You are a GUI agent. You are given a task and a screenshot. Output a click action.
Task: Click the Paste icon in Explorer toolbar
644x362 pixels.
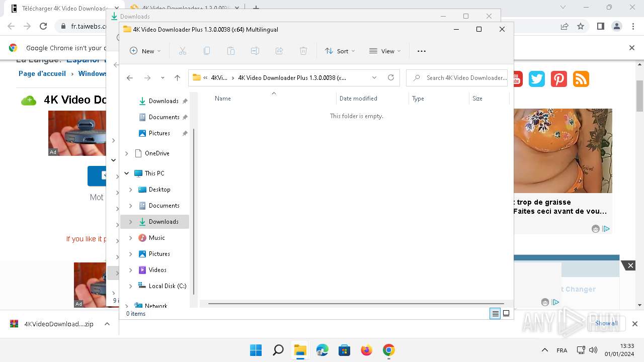pos(231,51)
